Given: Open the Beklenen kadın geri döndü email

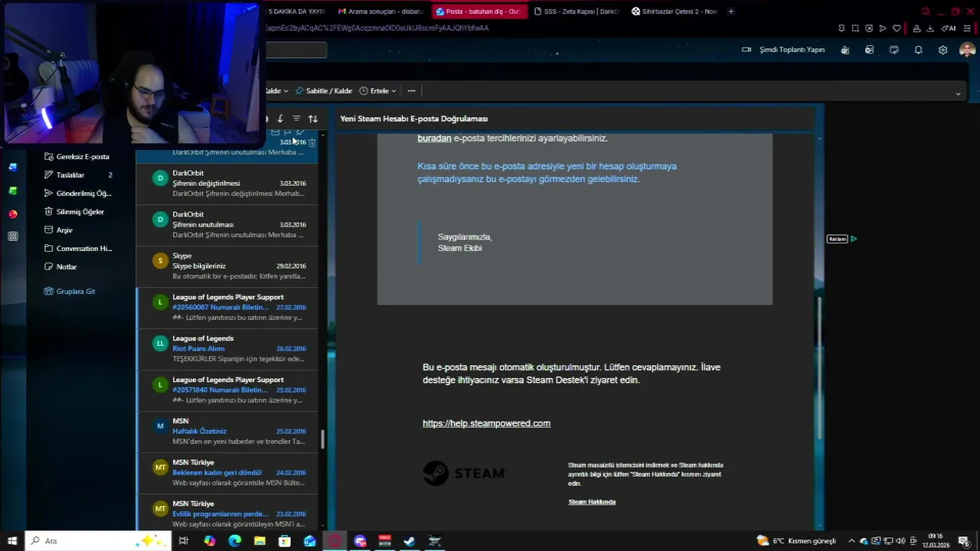Looking at the screenshot, I should point(227,473).
